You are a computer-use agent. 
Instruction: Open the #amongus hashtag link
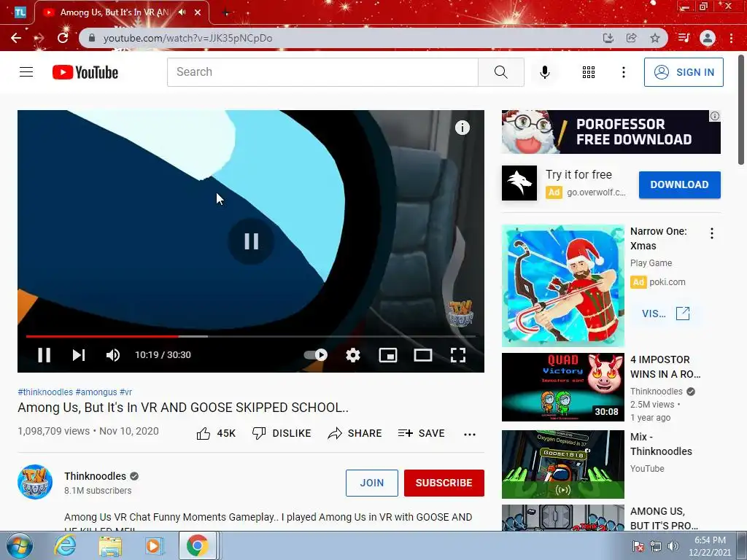96,392
